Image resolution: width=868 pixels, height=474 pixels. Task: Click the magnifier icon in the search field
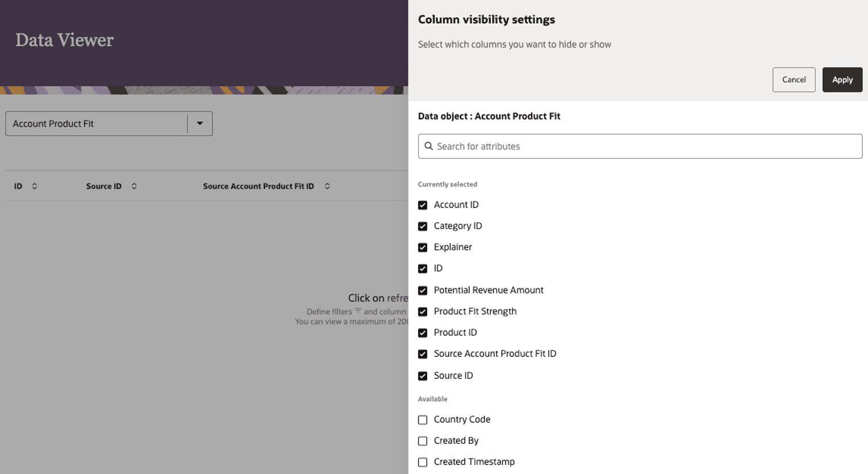pyautogui.click(x=428, y=146)
